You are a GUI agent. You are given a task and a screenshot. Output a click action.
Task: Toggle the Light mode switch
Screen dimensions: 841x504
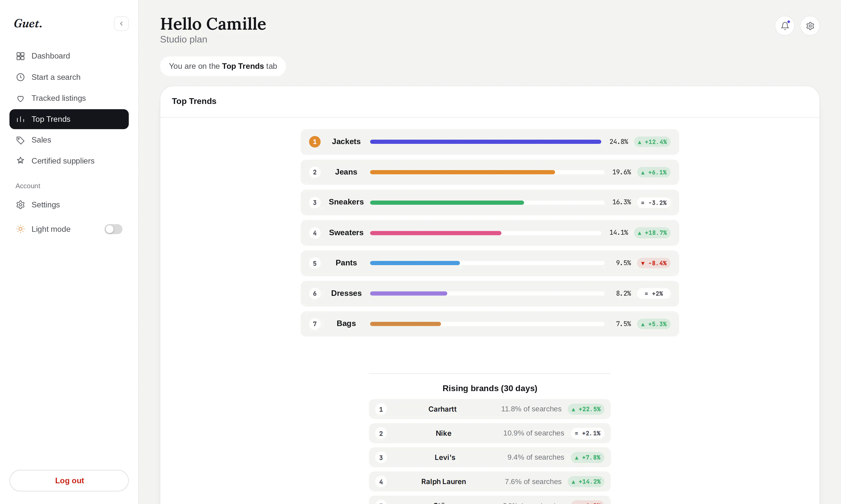(113, 229)
